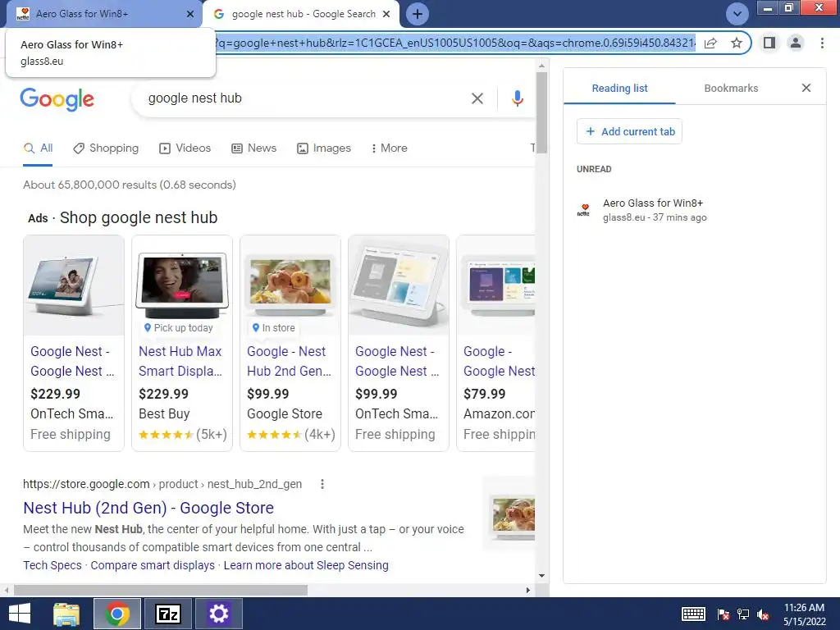Screen dimensions: 840x630
Task: Click the Chrome taskbar icon
Action: 117,614
